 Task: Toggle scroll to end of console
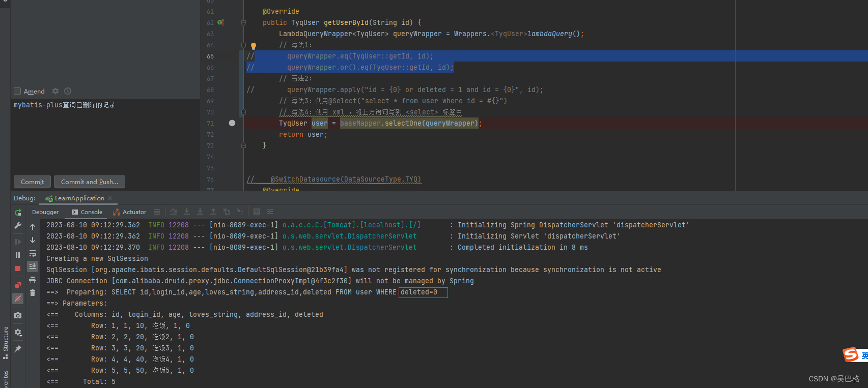[x=33, y=266]
